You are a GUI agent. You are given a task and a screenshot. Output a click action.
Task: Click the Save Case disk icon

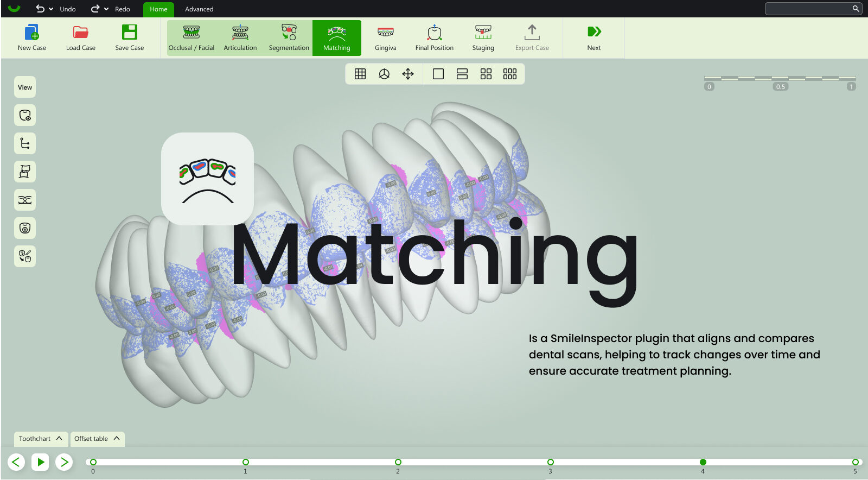coord(130,33)
